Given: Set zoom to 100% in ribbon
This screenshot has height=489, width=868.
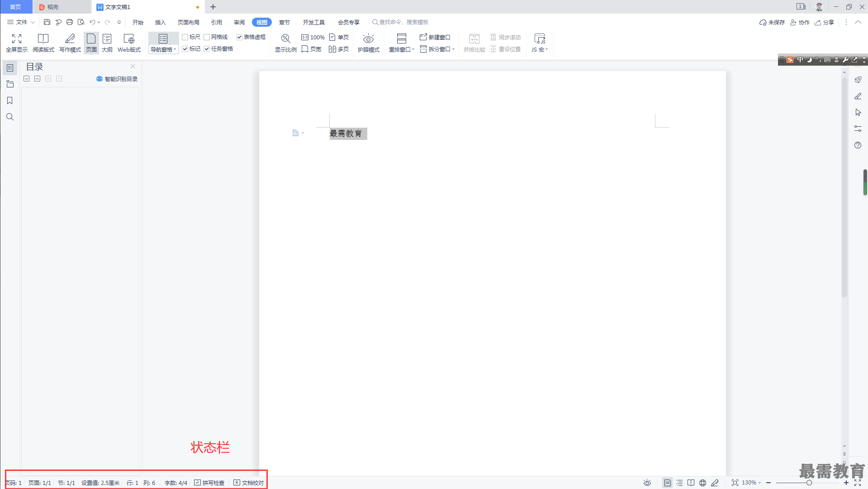Looking at the screenshot, I should 313,37.
